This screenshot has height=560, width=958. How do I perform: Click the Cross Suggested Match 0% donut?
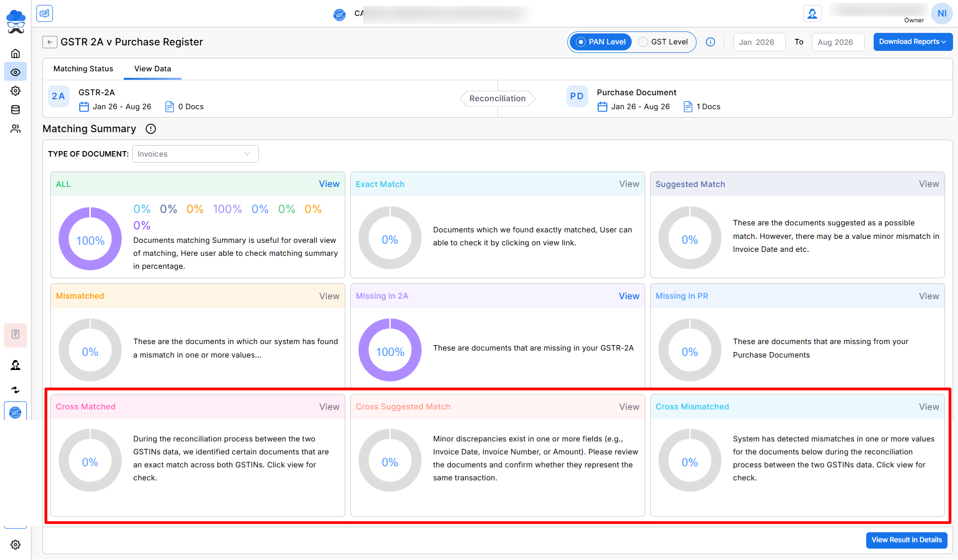[x=390, y=460]
